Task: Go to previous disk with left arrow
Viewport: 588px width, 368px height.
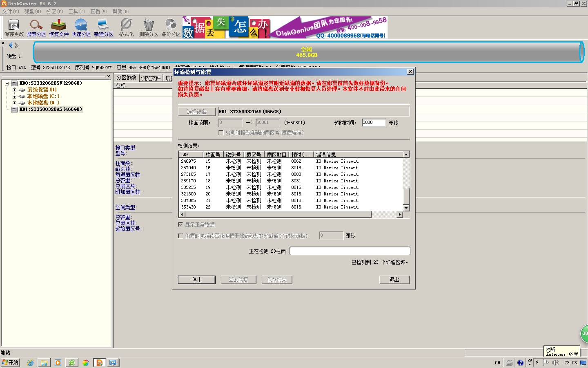Action: pos(11,45)
